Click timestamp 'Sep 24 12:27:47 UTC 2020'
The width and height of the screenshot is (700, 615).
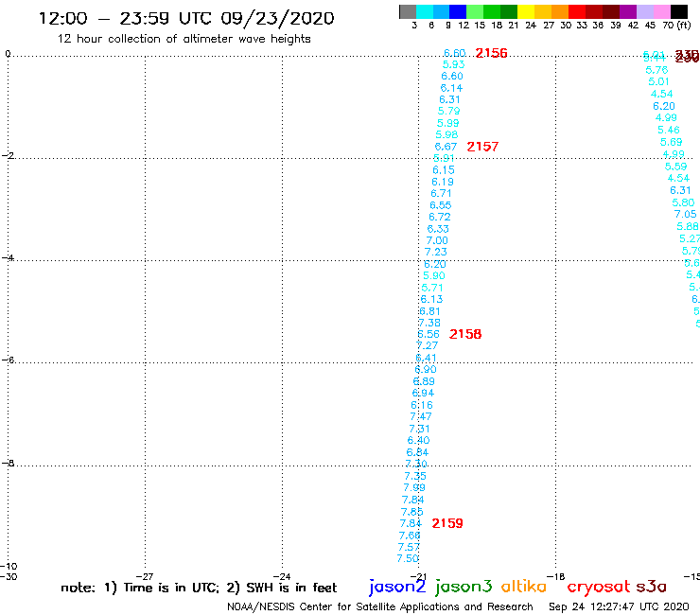pyautogui.click(x=619, y=607)
